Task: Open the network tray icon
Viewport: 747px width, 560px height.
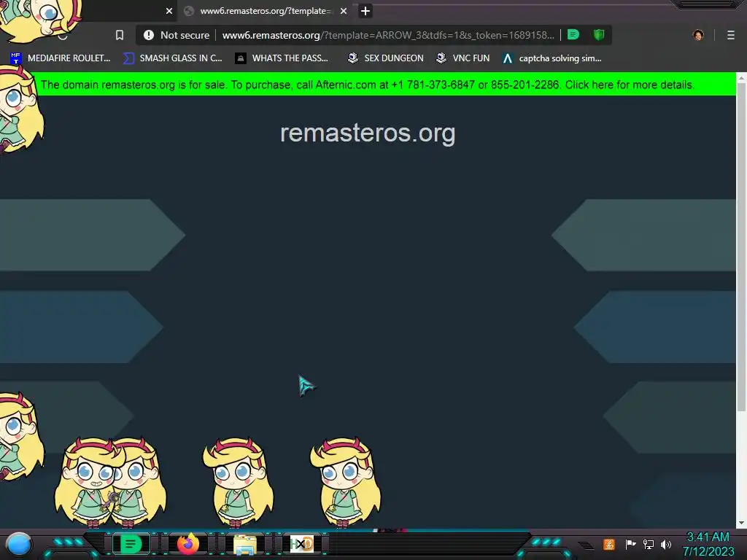Action: click(x=649, y=544)
